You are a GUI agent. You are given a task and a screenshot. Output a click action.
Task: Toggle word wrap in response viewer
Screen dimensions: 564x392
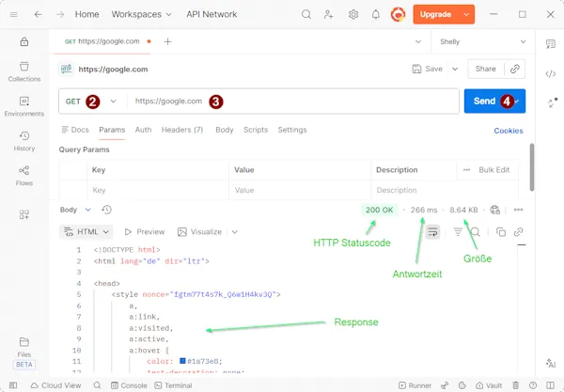click(x=432, y=231)
